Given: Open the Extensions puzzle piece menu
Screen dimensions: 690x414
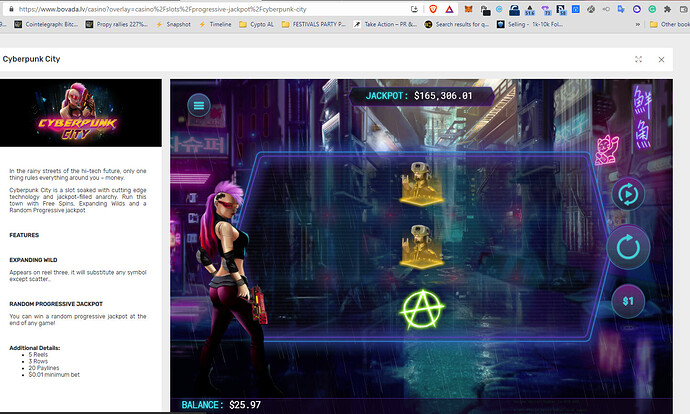Looking at the screenshot, I should (x=668, y=9).
